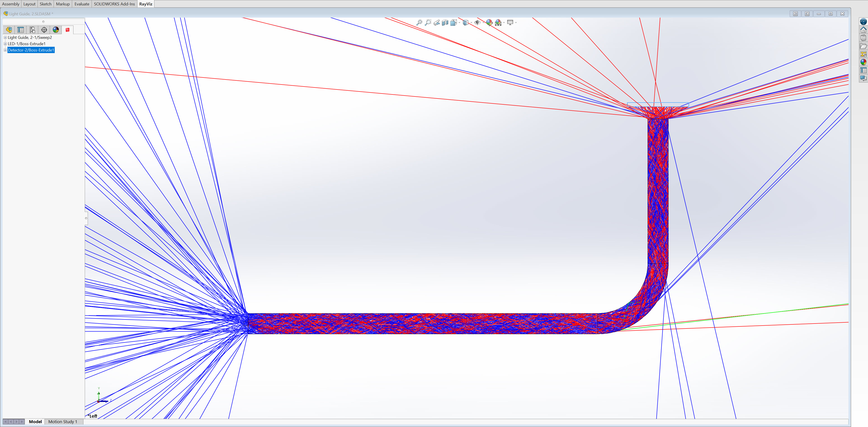Open the FeatureManager design tree tab
868x427 pixels.
[9, 30]
